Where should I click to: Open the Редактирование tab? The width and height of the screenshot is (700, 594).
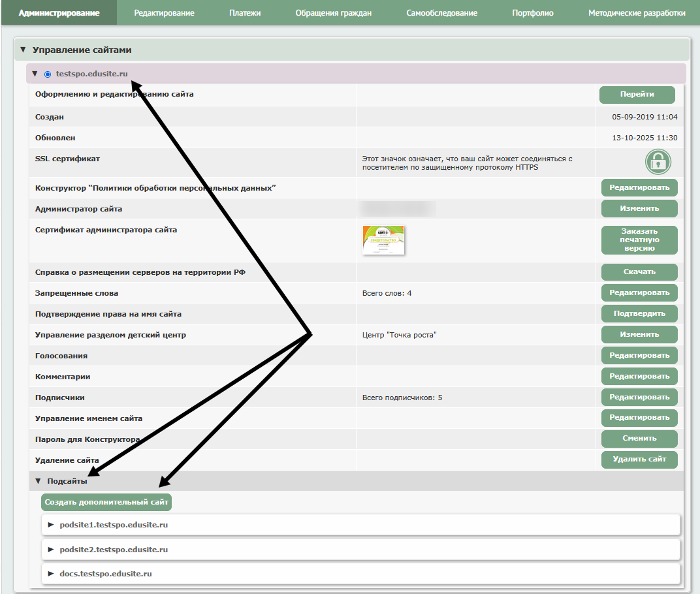pos(164,13)
